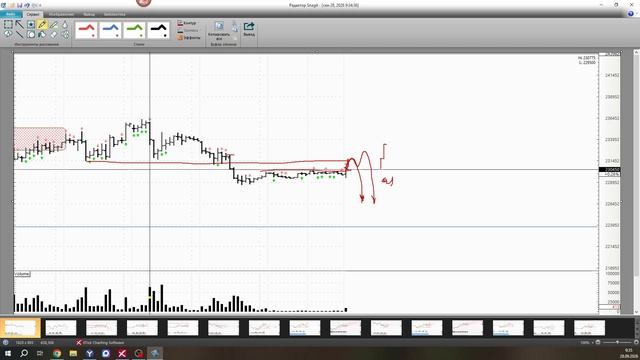This screenshot has width=640, height=360.
Task: Click the Save icon in quick access toolbar
Action: coord(19,5)
